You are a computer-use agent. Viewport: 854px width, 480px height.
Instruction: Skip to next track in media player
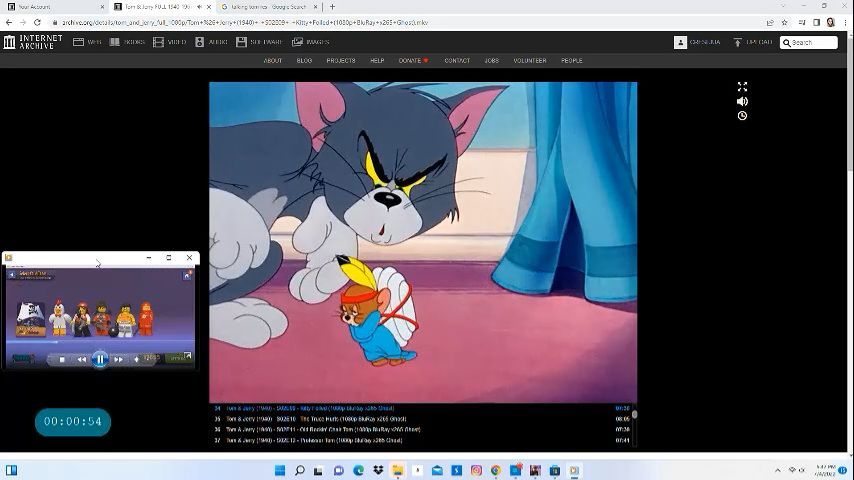(x=118, y=360)
